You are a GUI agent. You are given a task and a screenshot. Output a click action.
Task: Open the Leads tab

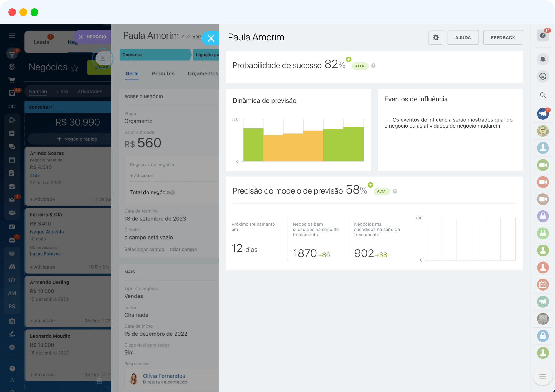(x=41, y=42)
